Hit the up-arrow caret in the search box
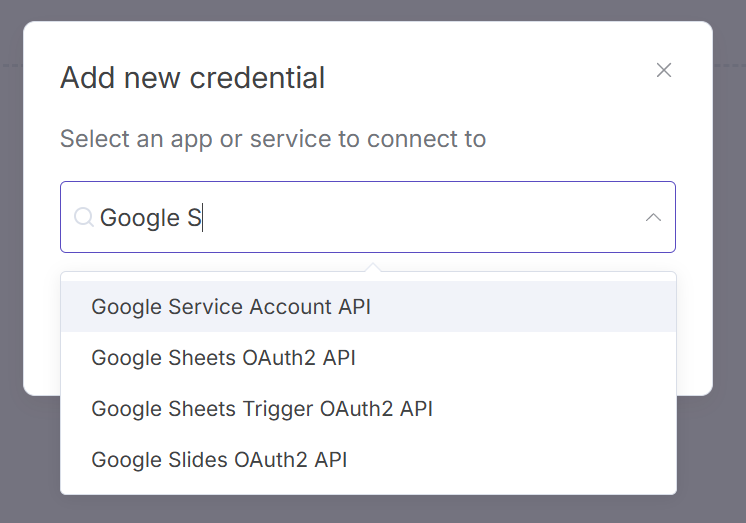 [653, 217]
